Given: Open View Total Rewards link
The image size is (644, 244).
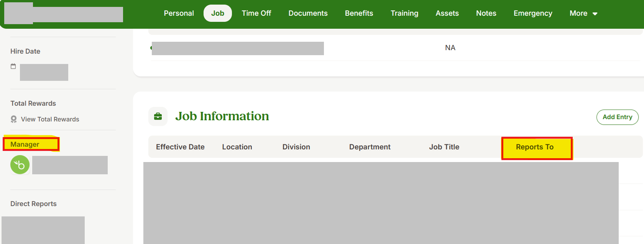Looking at the screenshot, I should 50,120.
